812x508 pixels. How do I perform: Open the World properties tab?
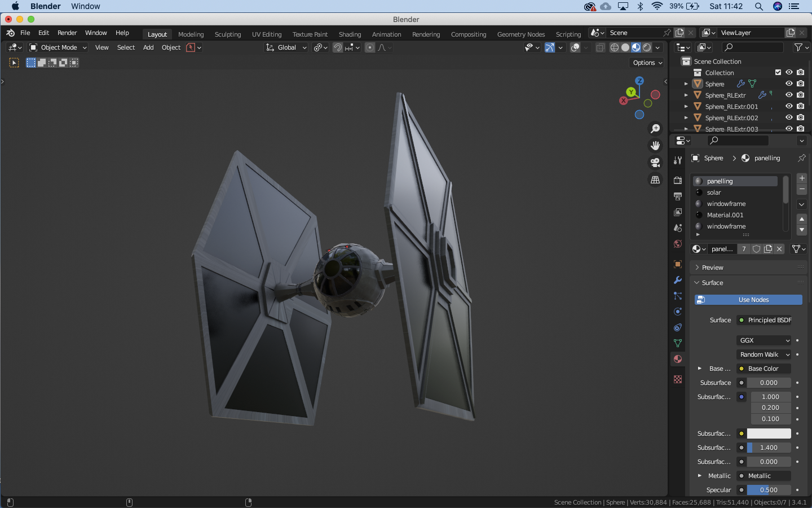[678, 244]
